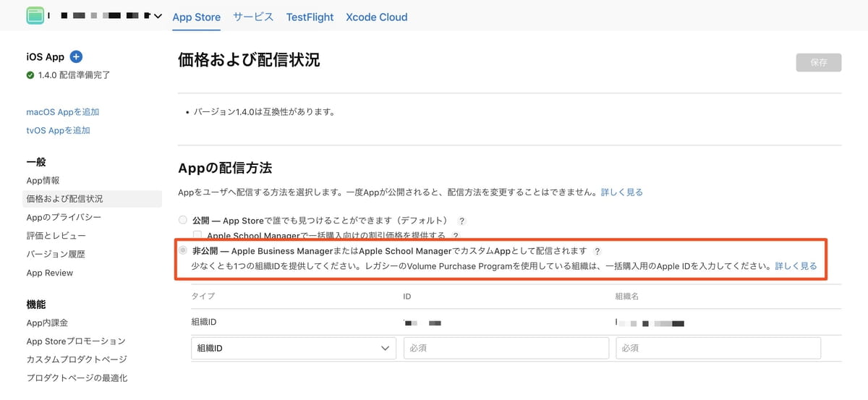This screenshot has height=400, width=868.
Task: Open the app name dropdown chevron
Action: pyautogui.click(x=158, y=16)
